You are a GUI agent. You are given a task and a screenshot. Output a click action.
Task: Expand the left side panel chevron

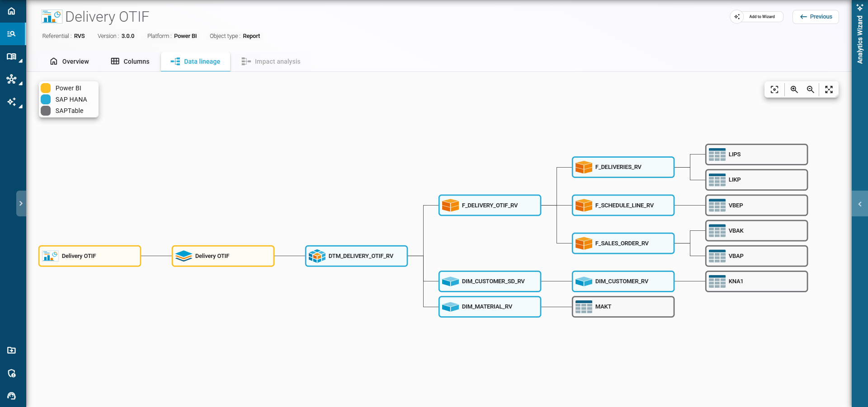(21, 203)
